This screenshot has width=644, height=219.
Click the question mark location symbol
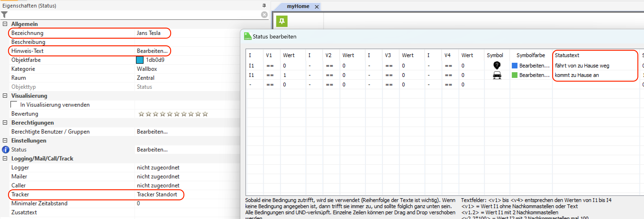(497, 66)
